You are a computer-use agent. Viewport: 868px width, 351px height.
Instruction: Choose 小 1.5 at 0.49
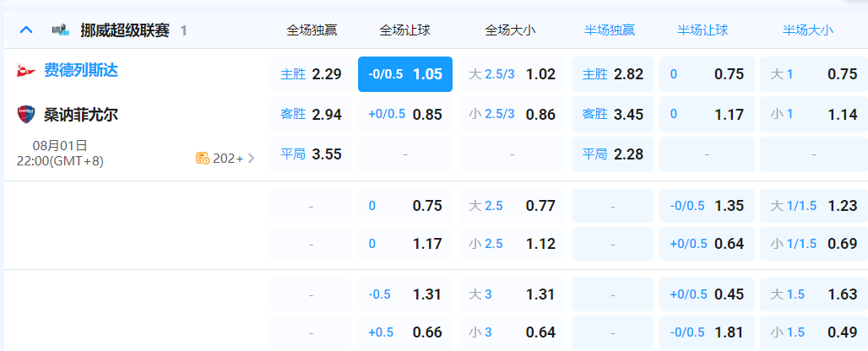tap(813, 332)
